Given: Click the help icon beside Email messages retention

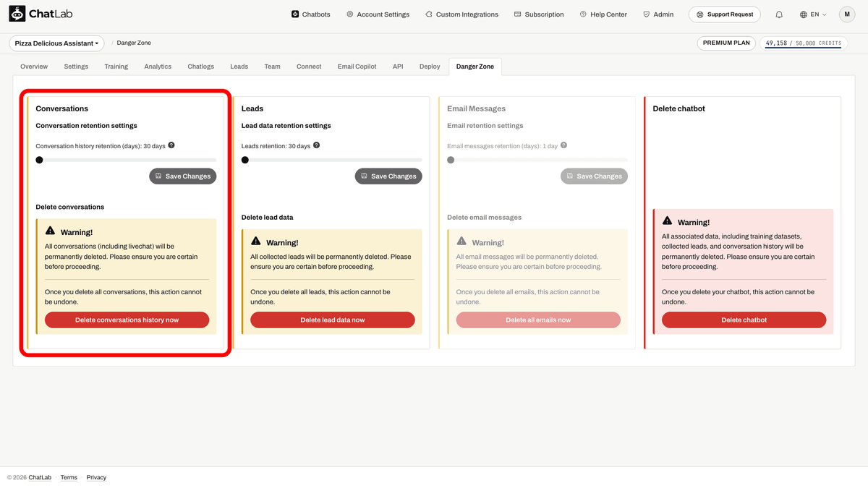Looking at the screenshot, I should (564, 145).
